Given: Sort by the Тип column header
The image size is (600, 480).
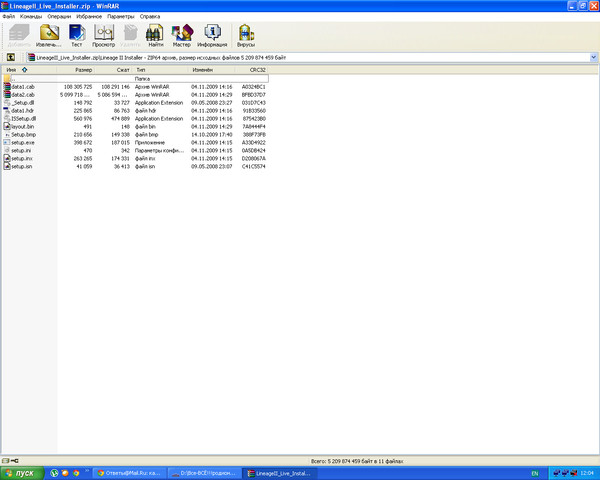Looking at the screenshot, I should click(161, 70).
